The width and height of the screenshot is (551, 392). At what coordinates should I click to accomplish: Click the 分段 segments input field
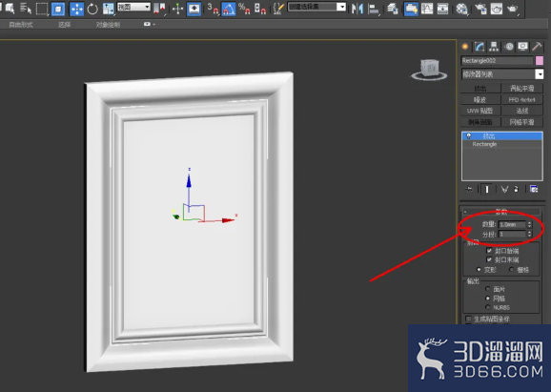(x=512, y=234)
